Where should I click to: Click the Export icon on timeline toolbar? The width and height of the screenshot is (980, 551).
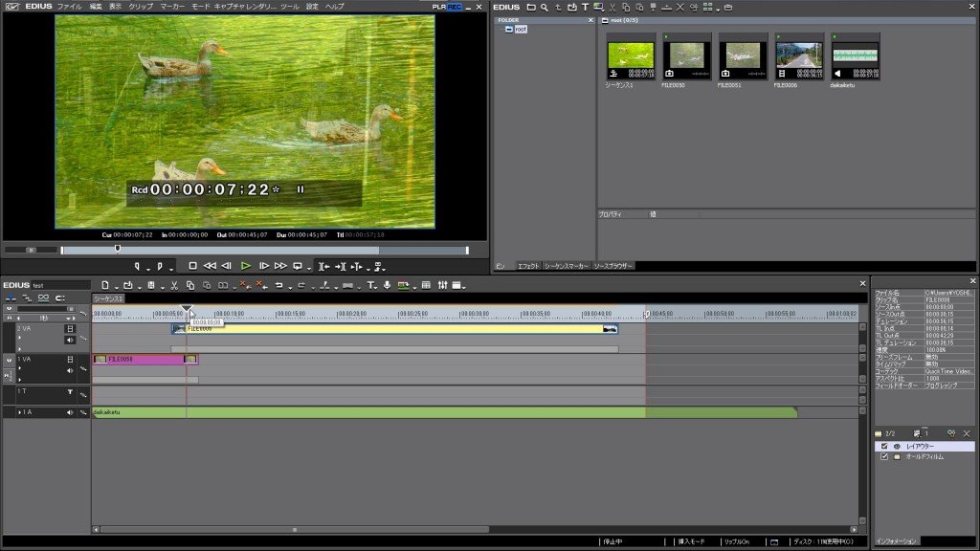point(403,285)
